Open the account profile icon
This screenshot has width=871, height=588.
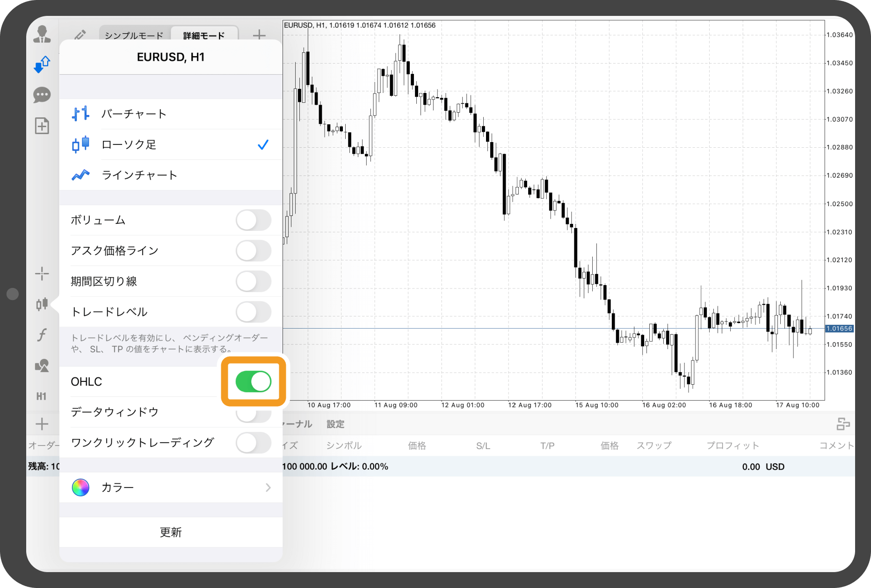[x=42, y=35]
